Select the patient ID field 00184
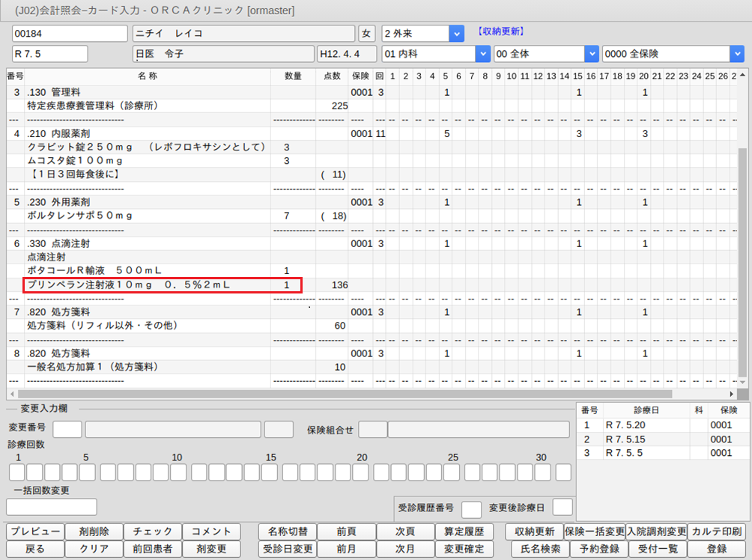The image size is (752, 560). click(x=70, y=34)
